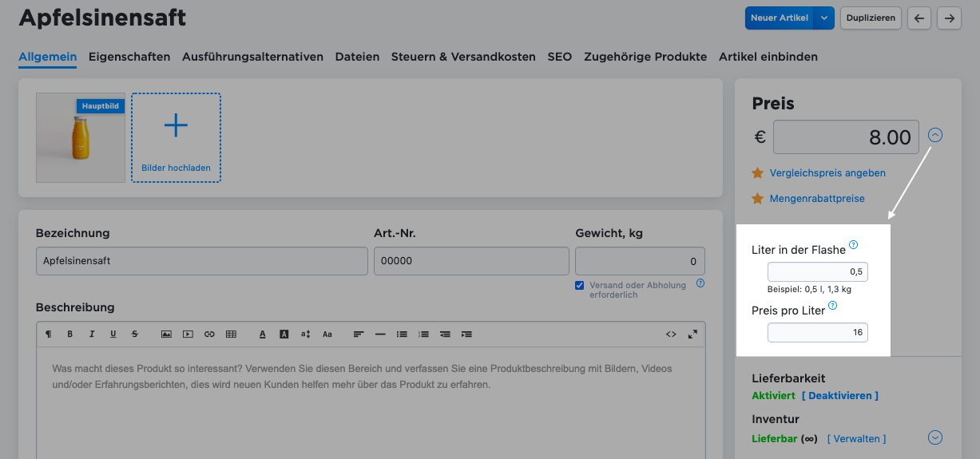The image size is (980, 459).
Task: Insert a table into the description
Action: (231, 334)
